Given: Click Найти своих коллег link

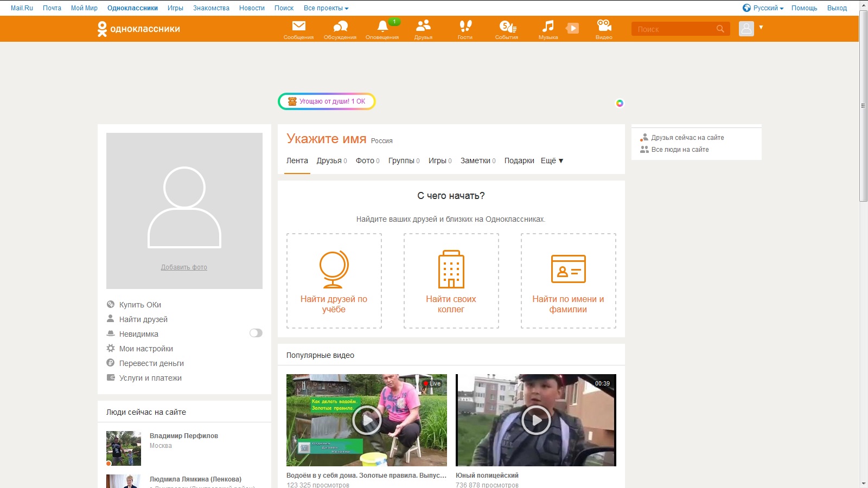Looking at the screenshot, I should point(451,304).
